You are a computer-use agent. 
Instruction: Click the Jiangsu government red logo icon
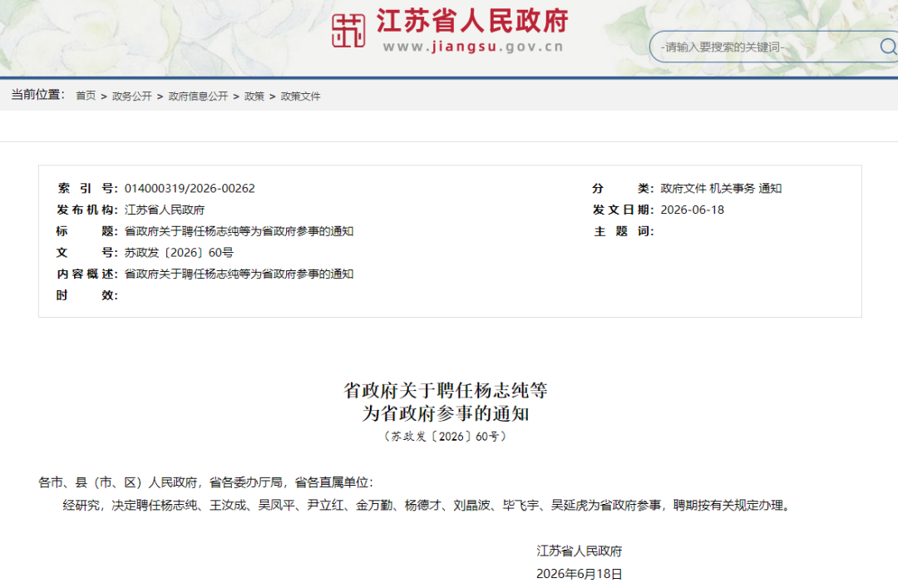click(348, 31)
